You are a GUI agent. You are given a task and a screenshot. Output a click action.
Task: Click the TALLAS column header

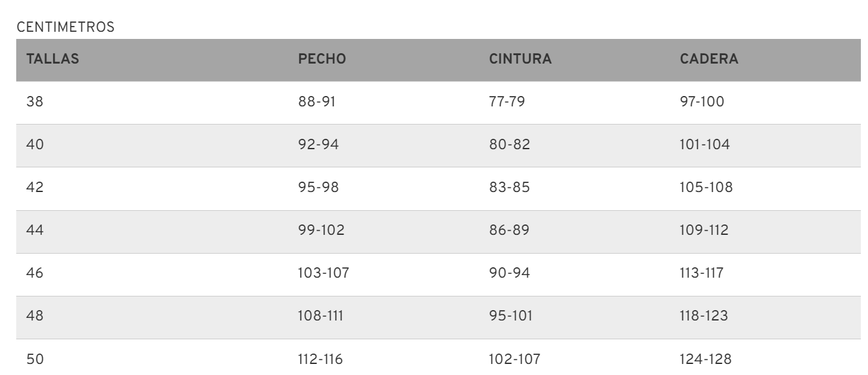(53, 60)
